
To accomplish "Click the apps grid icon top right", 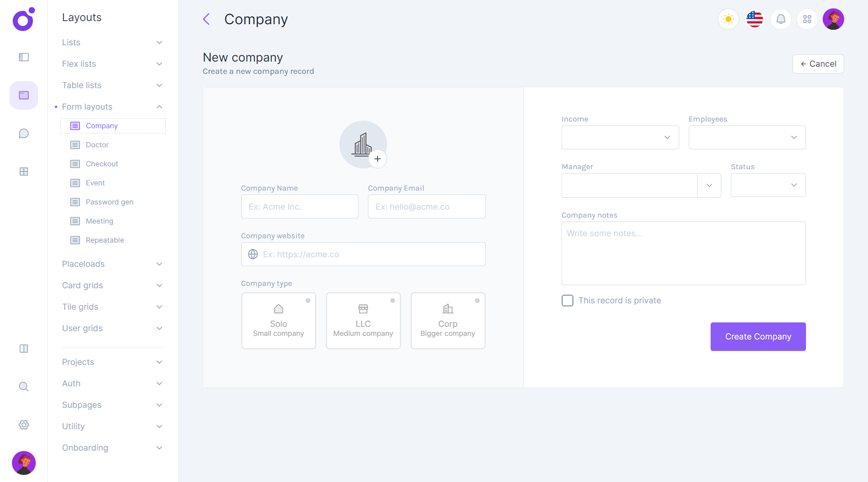I will [807, 19].
